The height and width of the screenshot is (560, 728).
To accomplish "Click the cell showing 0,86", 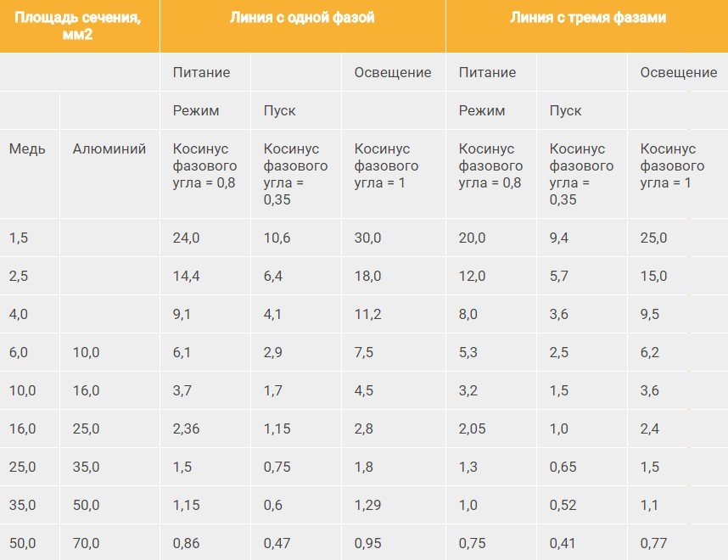I will tap(186, 543).
